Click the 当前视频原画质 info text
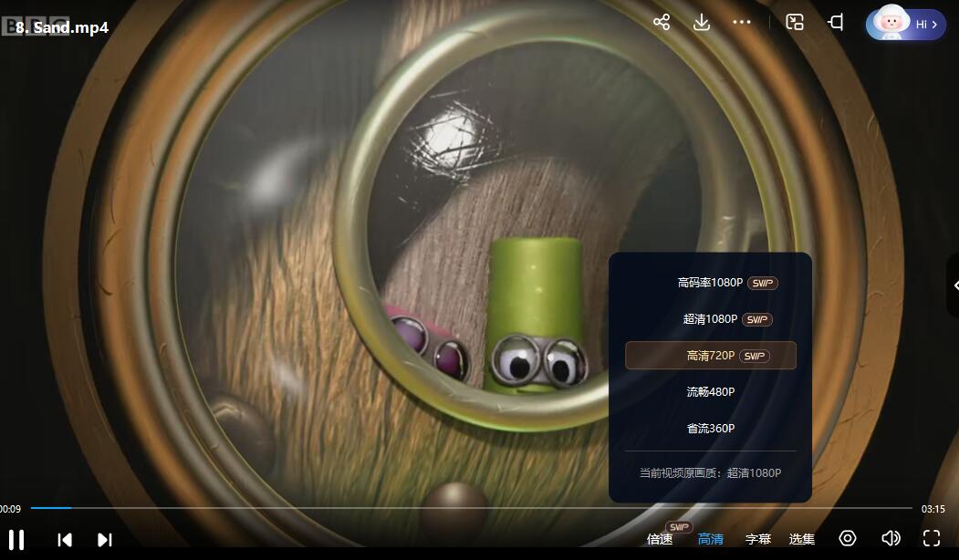 (x=710, y=472)
